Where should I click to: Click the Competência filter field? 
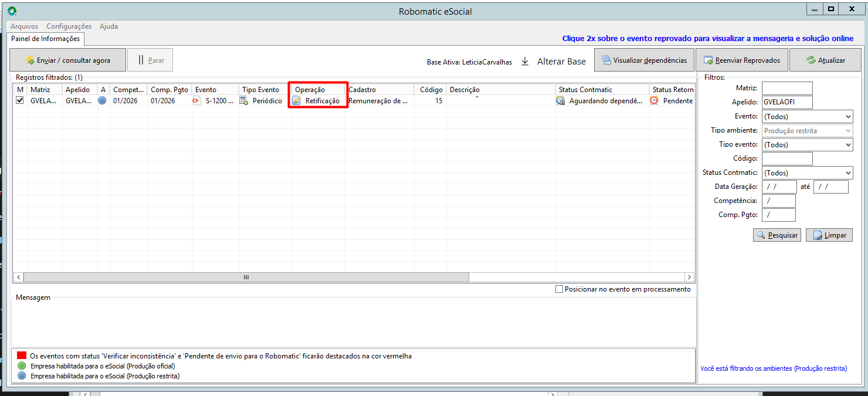coord(778,201)
